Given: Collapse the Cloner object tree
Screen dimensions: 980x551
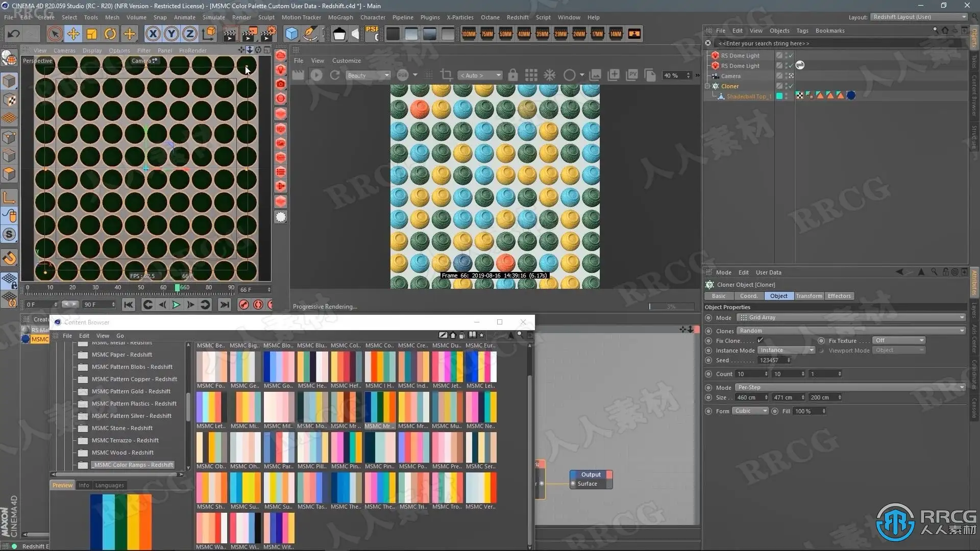Looking at the screenshot, I should [x=708, y=86].
